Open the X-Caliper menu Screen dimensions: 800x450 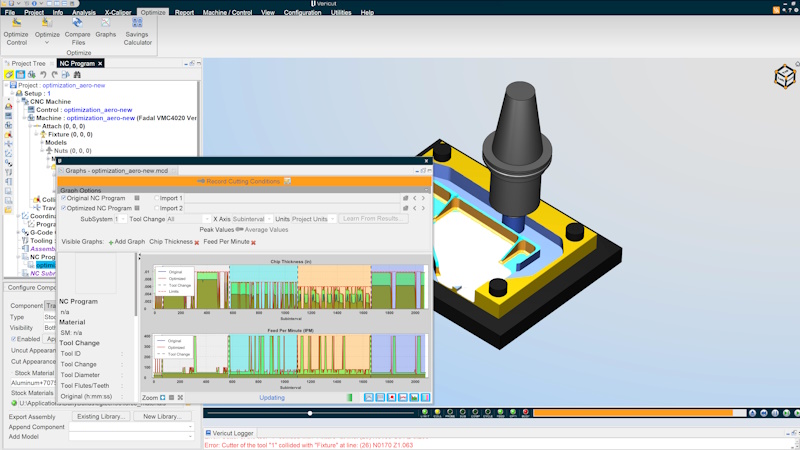coord(118,13)
